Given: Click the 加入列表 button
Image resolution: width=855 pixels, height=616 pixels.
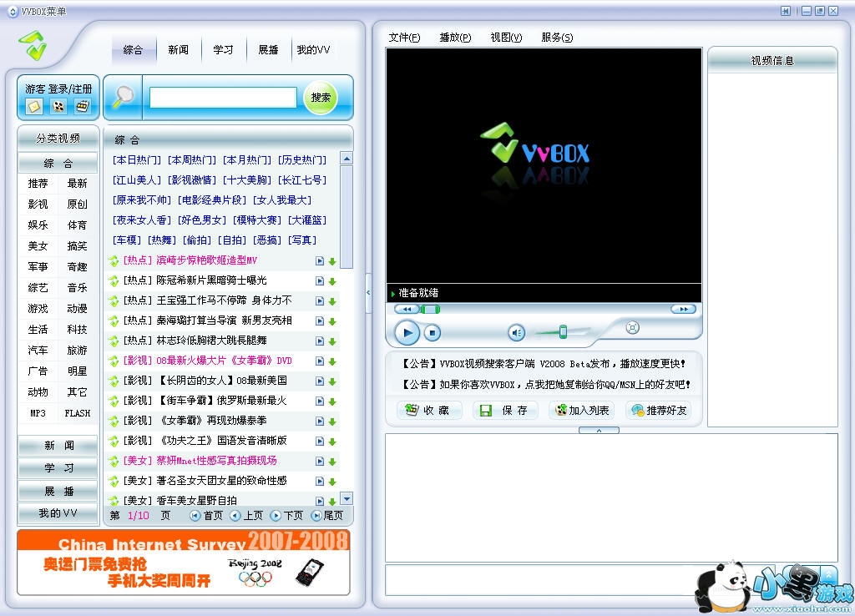Looking at the screenshot, I should pyautogui.click(x=582, y=410).
